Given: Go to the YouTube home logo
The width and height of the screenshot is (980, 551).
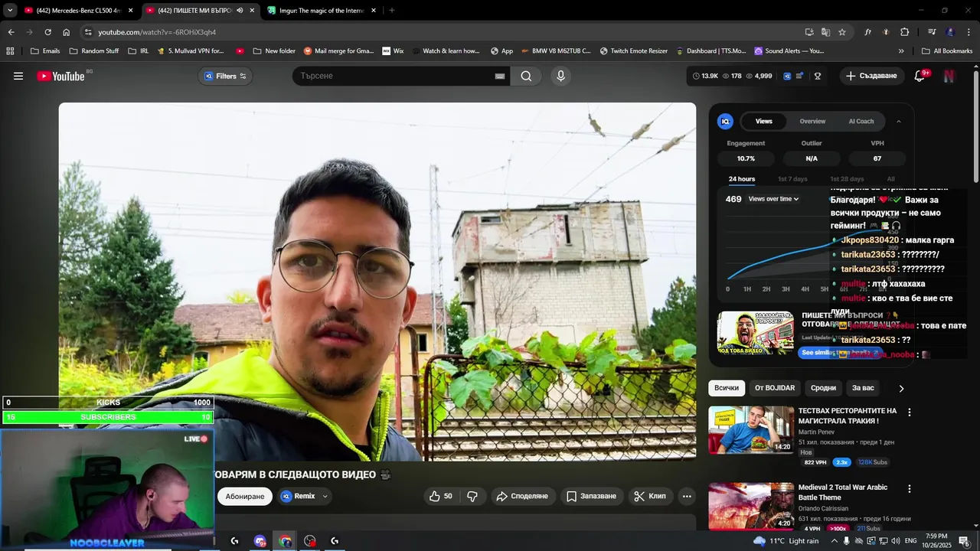Looking at the screenshot, I should coord(60,76).
